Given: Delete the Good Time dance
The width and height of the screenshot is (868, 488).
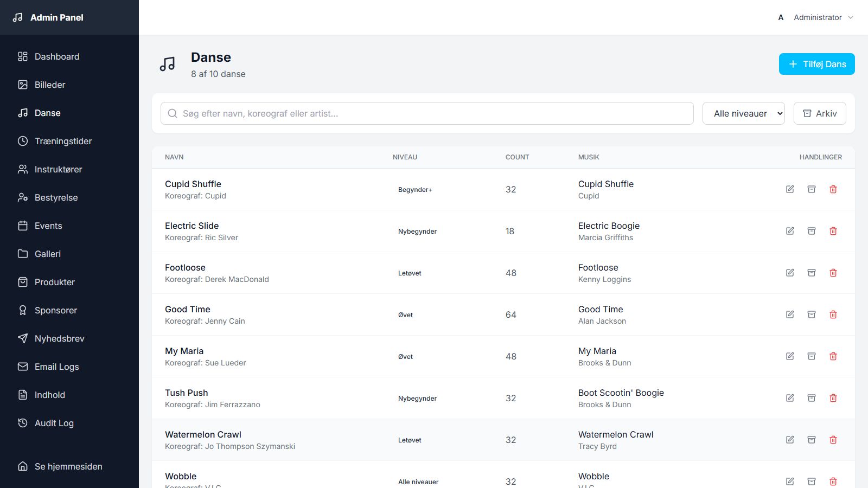Looking at the screenshot, I should point(833,314).
